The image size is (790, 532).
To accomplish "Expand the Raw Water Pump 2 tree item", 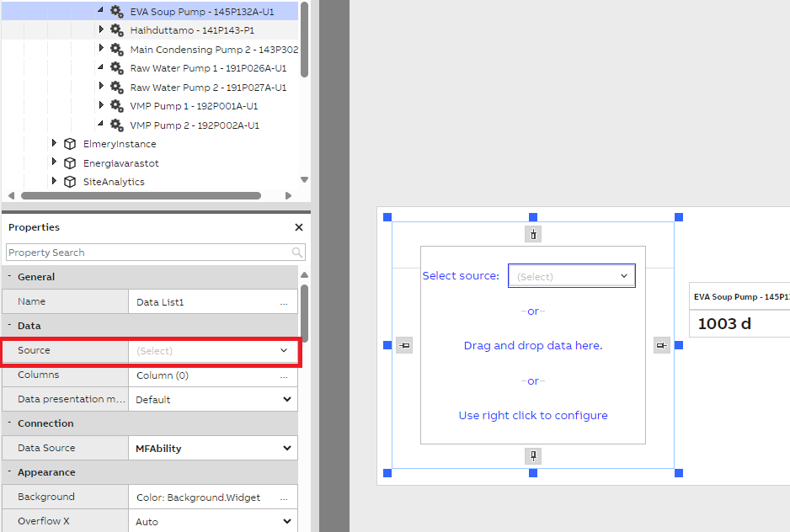I will pyautogui.click(x=102, y=87).
